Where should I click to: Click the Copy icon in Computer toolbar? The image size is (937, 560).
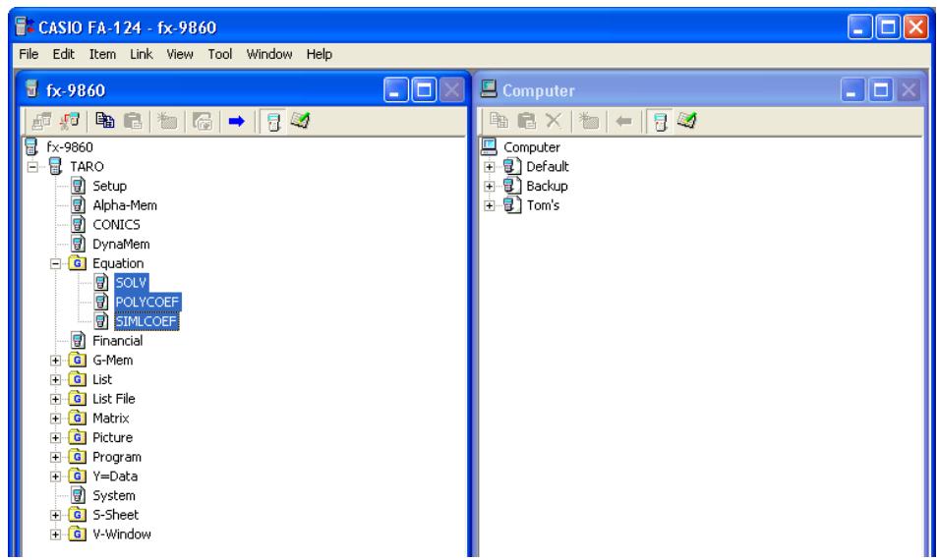click(x=498, y=121)
